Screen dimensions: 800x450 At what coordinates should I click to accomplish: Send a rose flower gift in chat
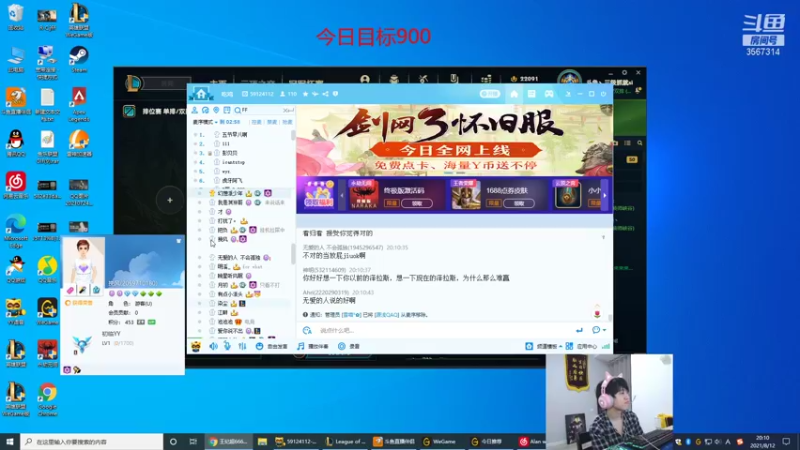pos(597,312)
